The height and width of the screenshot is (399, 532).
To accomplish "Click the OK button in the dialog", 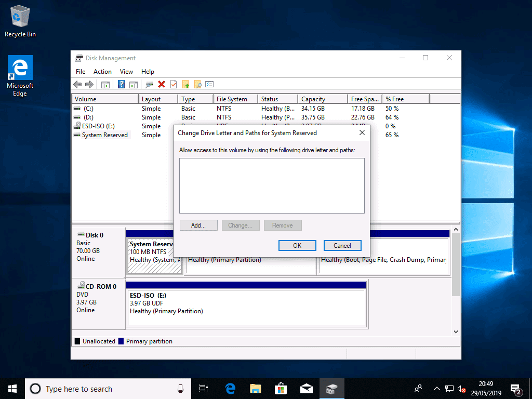I will coord(297,245).
